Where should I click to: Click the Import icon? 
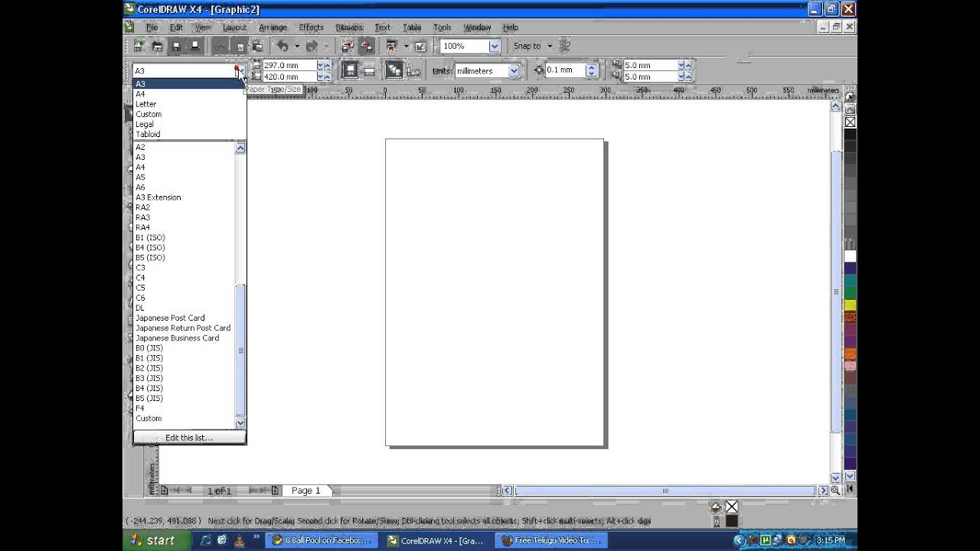point(348,46)
